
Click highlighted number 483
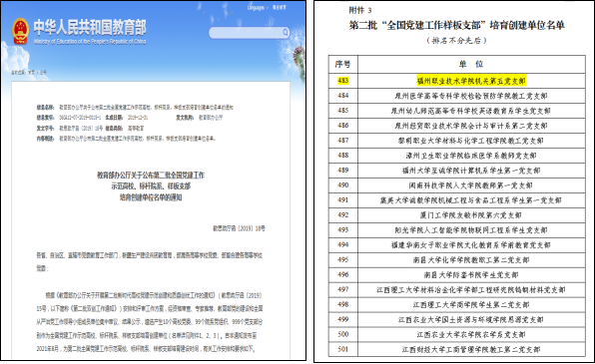(343, 81)
